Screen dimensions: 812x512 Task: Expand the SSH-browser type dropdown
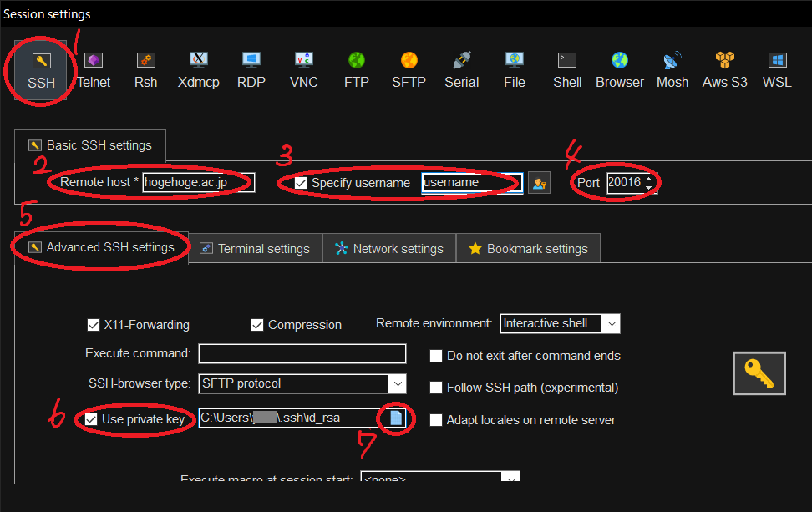click(x=397, y=383)
